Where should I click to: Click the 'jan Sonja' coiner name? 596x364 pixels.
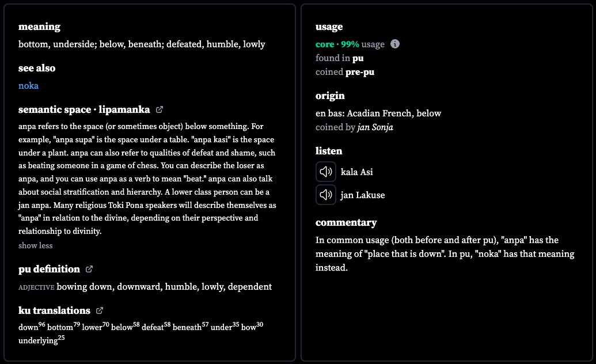pos(375,127)
